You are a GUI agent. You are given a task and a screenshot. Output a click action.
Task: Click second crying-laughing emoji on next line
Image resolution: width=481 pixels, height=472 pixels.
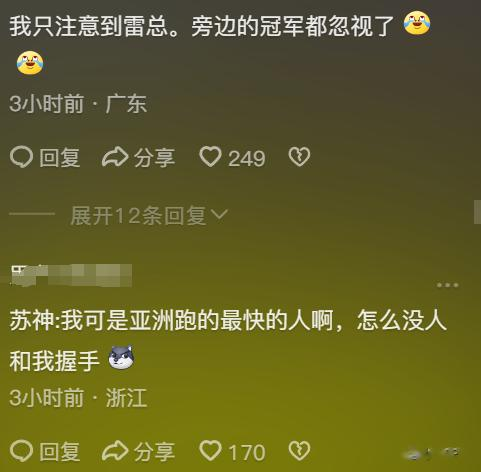coord(30,63)
